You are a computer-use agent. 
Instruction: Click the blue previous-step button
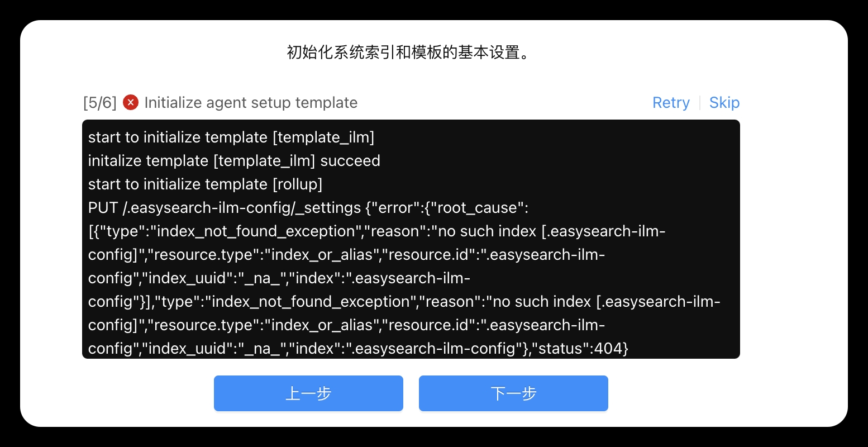[x=308, y=393]
